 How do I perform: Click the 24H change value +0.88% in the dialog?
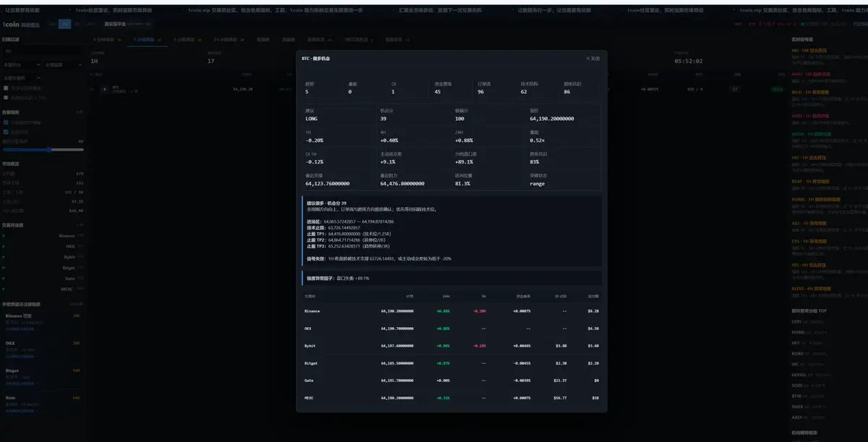(x=464, y=140)
